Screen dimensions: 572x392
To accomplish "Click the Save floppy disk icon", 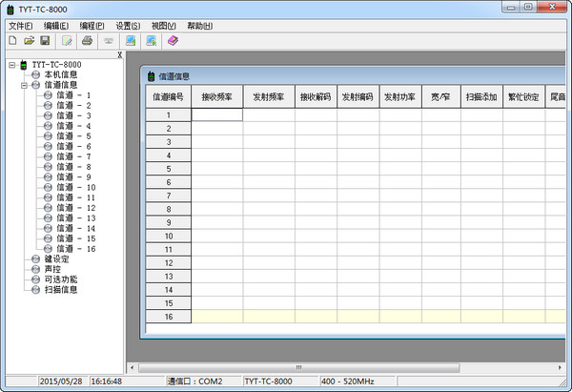I will 45,40.
